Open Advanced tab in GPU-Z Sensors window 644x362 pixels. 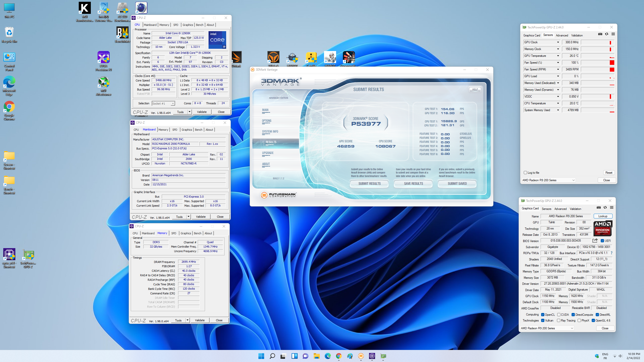(562, 35)
